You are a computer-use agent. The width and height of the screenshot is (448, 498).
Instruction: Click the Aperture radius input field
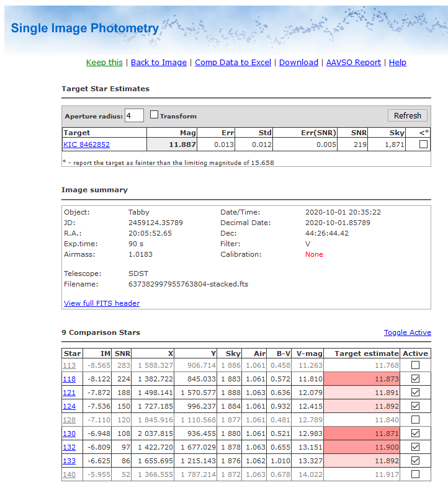pyautogui.click(x=134, y=115)
